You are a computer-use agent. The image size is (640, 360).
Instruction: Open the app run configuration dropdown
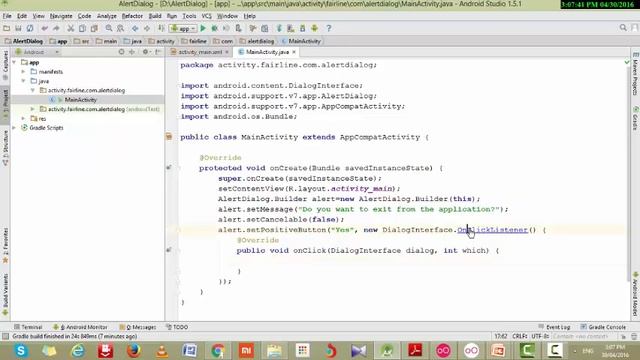coord(184,29)
